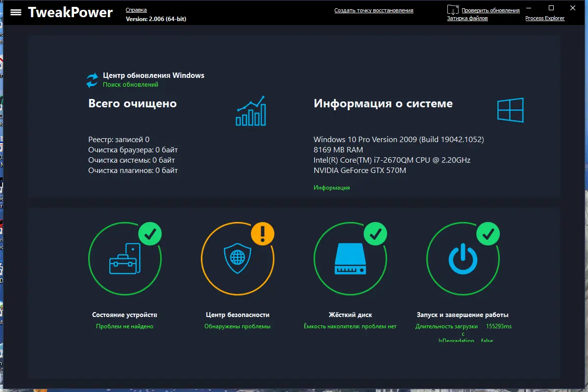Click Поиск обновлений link
This screenshot has width=588, height=392.
coord(130,84)
